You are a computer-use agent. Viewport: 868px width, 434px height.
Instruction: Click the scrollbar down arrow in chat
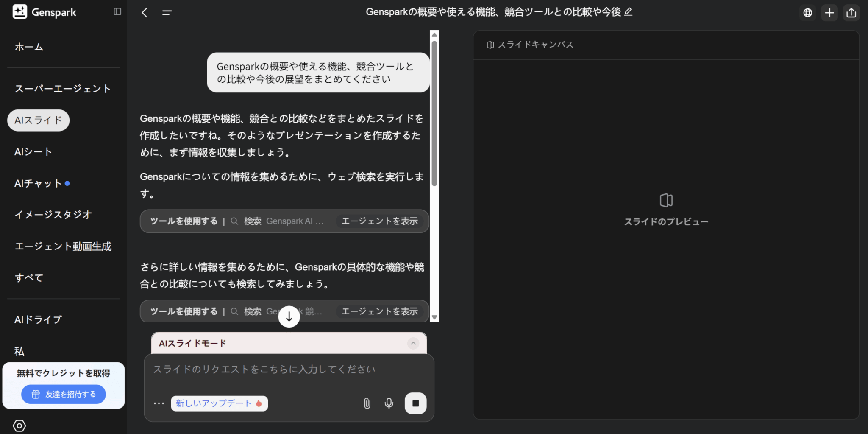434,317
